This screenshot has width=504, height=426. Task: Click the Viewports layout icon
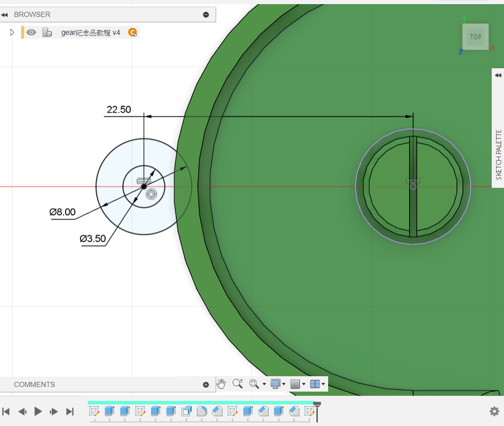point(315,383)
